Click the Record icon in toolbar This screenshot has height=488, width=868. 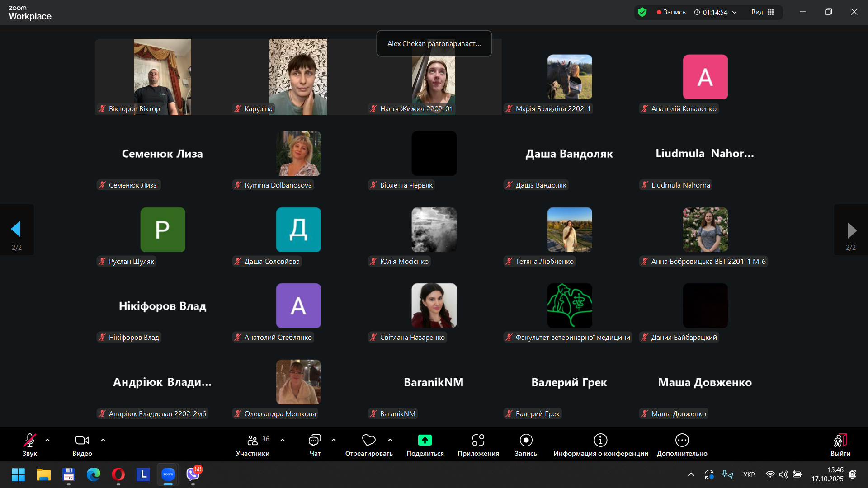(x=526, y=440)
